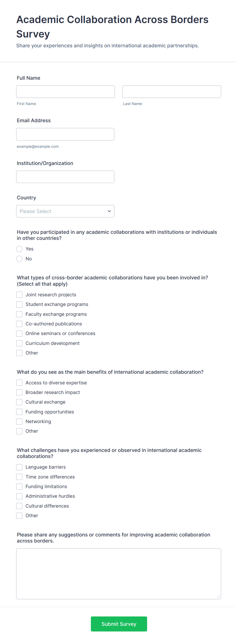235x644 pixels.
Task: Enable Co-authored publications option
Action: (19, 324)
